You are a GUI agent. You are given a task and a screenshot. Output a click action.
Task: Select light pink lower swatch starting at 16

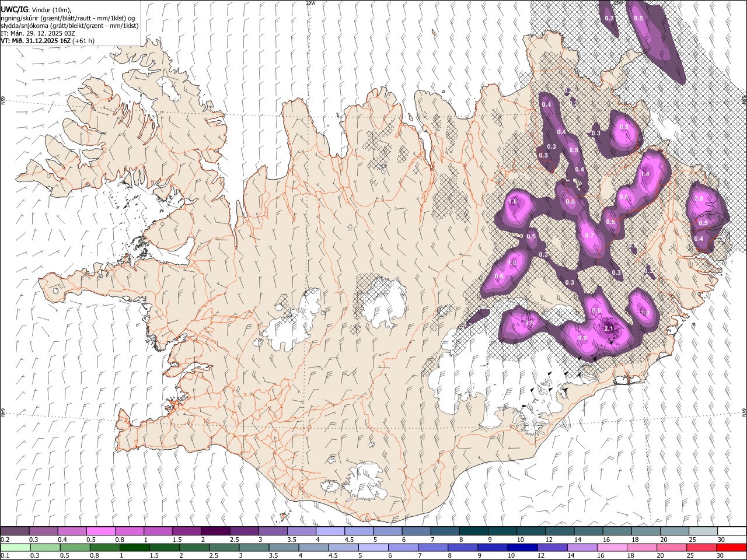[x=612, y=547]
